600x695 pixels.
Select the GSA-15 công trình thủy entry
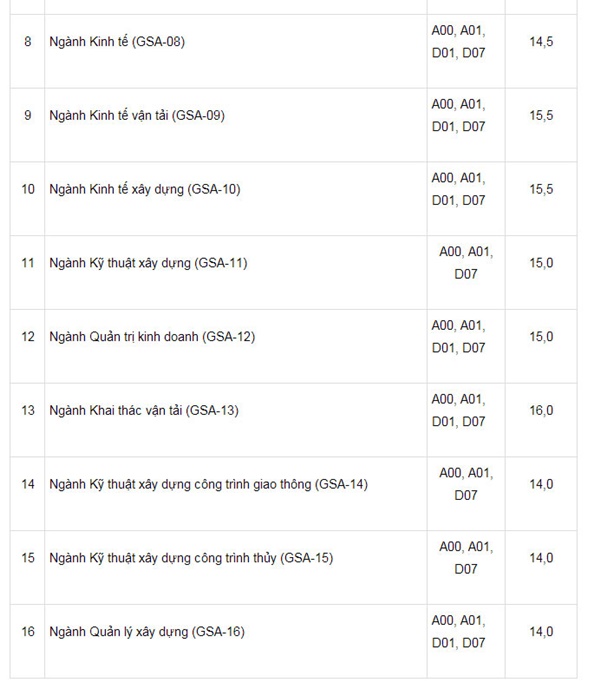191,558
